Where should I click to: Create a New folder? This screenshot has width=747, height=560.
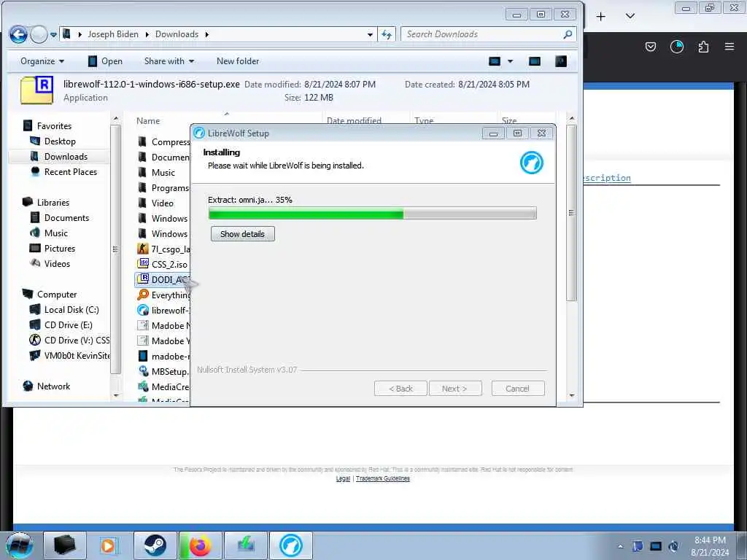(238, 61)
